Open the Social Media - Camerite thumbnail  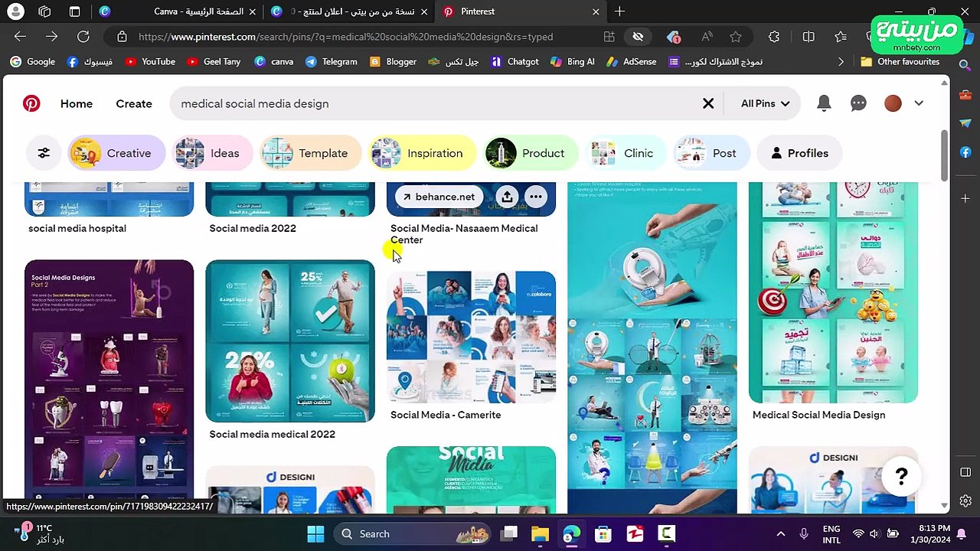[471, 337]
